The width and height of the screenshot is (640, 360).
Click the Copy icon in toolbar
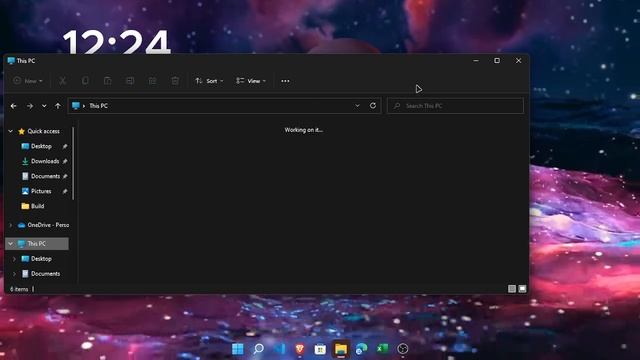pyautogui.click(x=85, y=81)
